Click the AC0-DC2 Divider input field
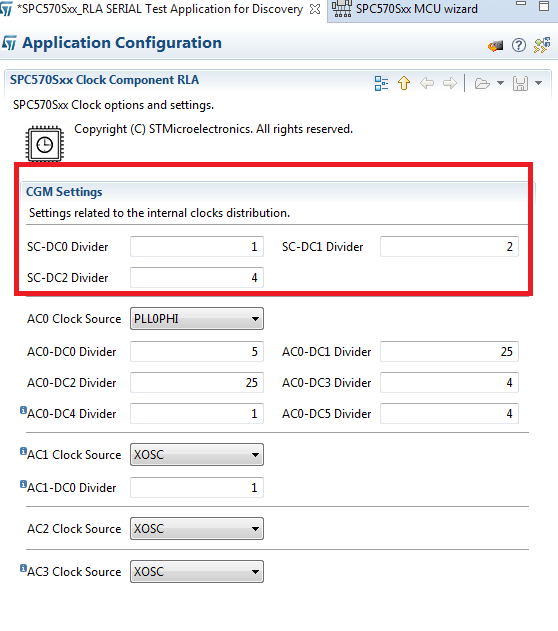Image resolution: width=558 pixels, height=631 pixels. click(x=197, y=382)
